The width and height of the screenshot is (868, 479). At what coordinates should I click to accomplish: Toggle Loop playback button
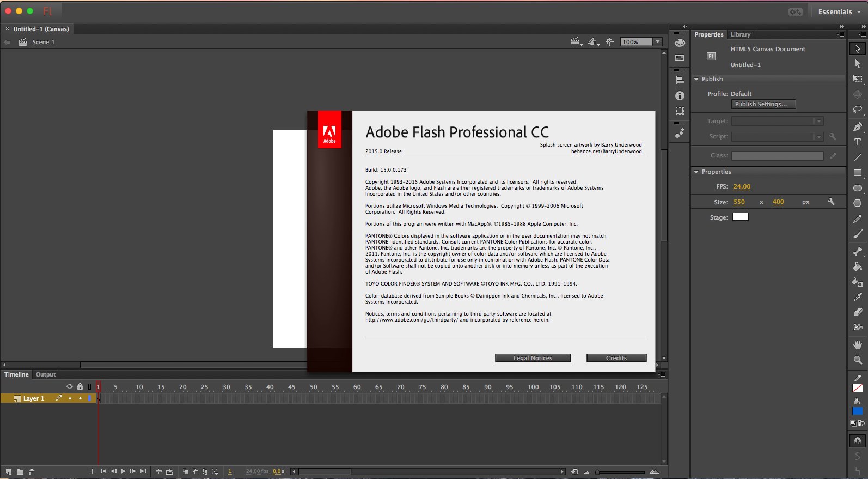click(x=169, y=472)
